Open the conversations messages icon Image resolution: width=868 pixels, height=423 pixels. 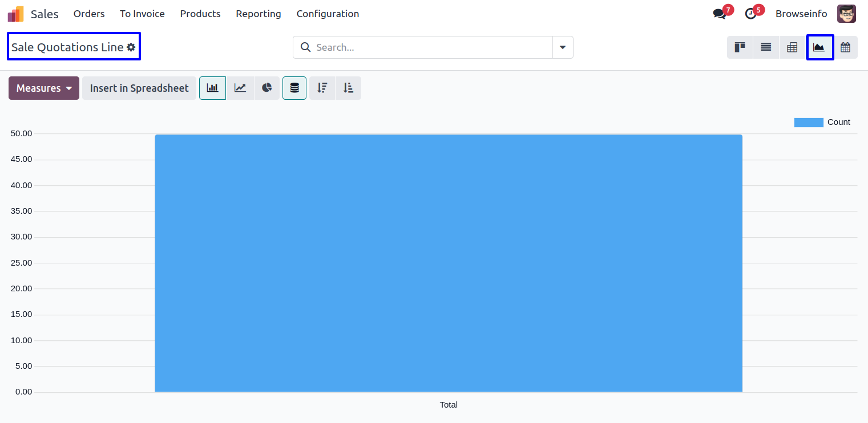pos(720,14)
